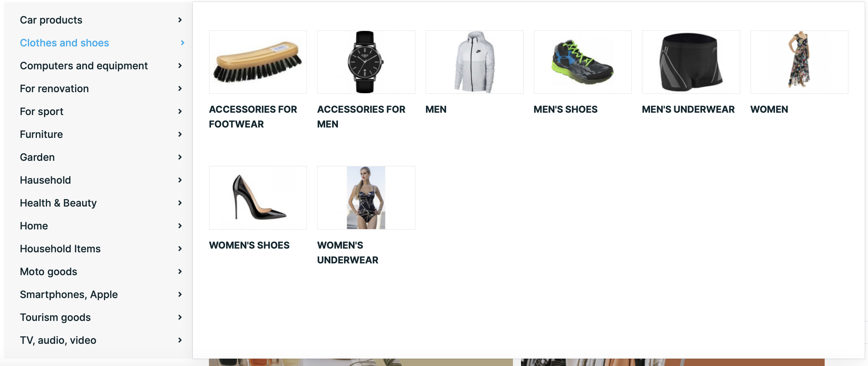868x366 pixels.
Task: Select the black wristwatch accessories image
Action: point(366,62)
